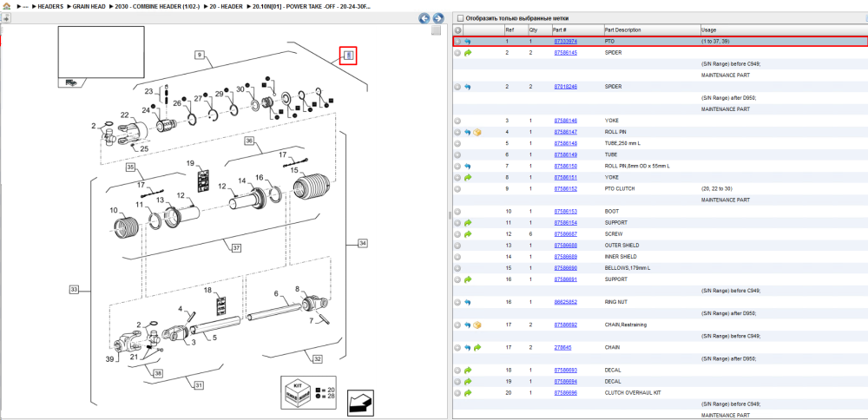Click the panel splitter handle between diagram and list
The width and height of the screenshot is (868, 420).
[x=450, y=216]
